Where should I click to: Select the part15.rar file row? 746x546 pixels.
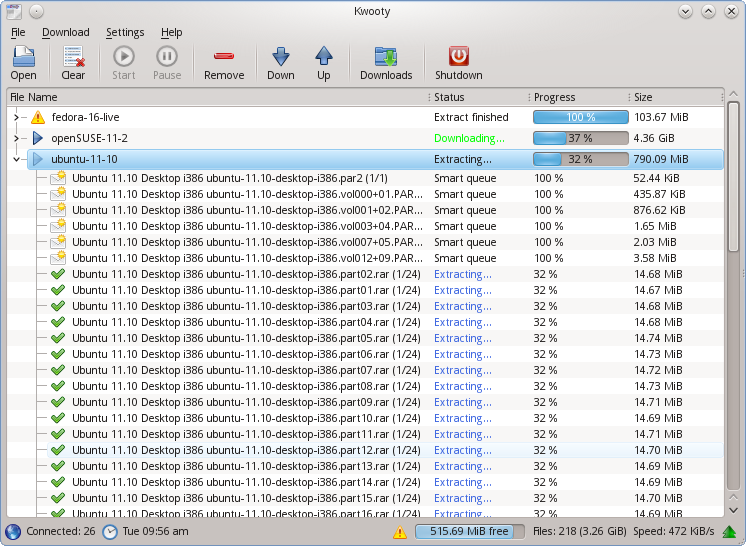pos(385,498)
